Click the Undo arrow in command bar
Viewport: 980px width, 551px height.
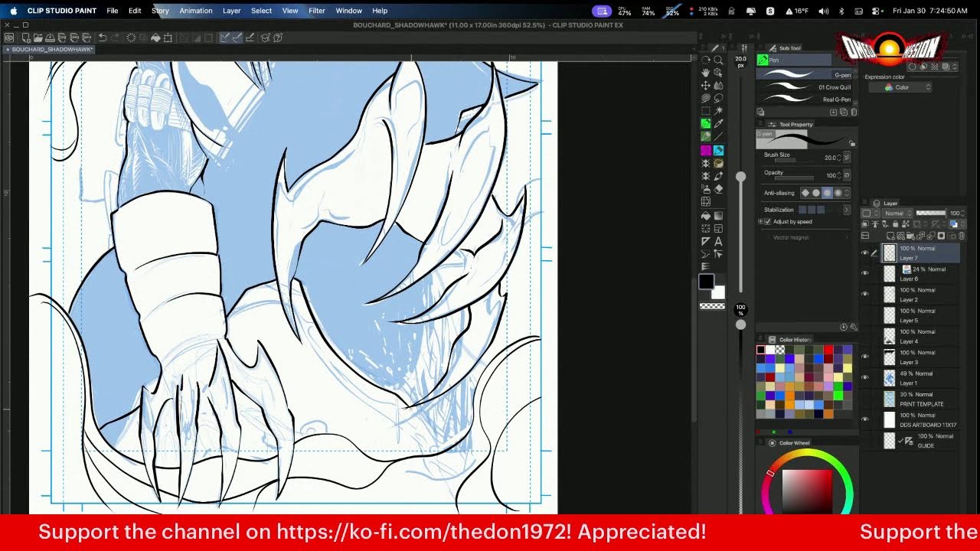point(103,37)
